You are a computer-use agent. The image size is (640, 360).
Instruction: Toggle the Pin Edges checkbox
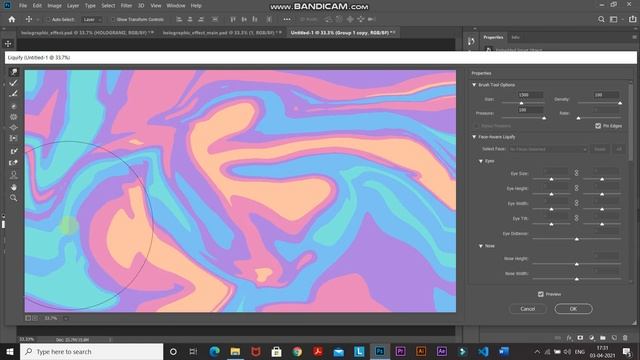[598, 126]
